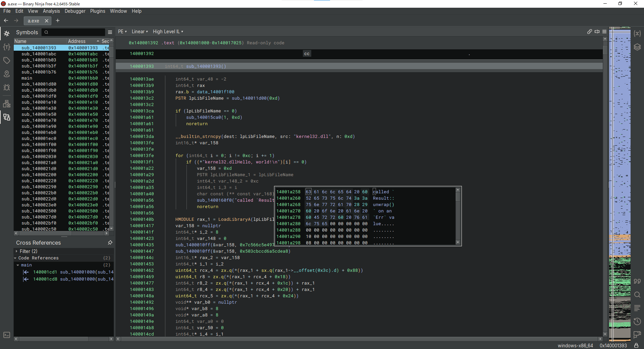Click the symbols search input field

click(73, 32)
